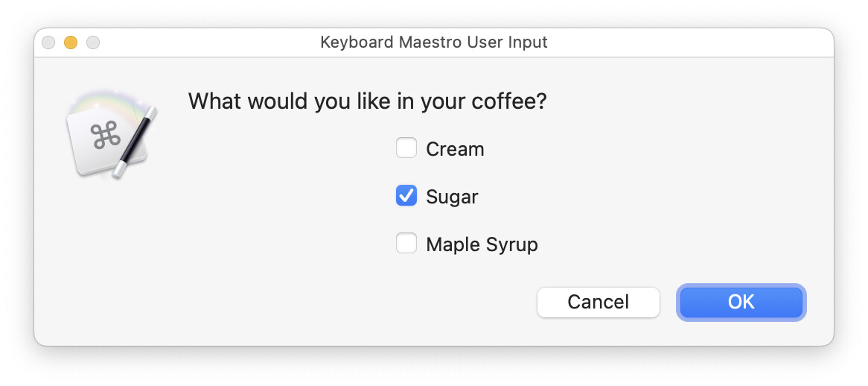This screenshot has height=386, width=868.
Task: Click the gray zoom button in title bar
Action: [x=93, y=42]
